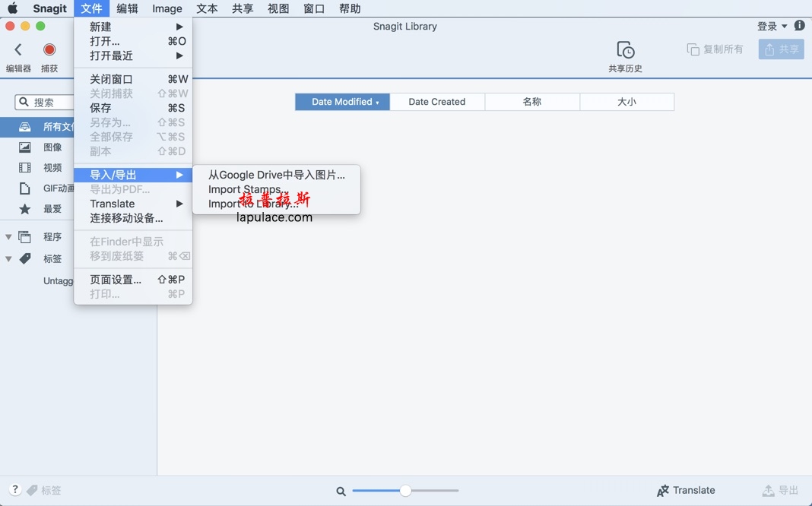Open the Snagit application menu

pyautogui.click(x=49, y=8)
